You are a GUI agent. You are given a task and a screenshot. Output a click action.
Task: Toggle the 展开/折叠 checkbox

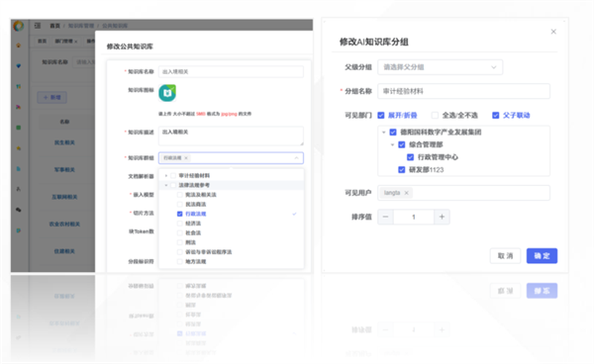click(381, 116)
